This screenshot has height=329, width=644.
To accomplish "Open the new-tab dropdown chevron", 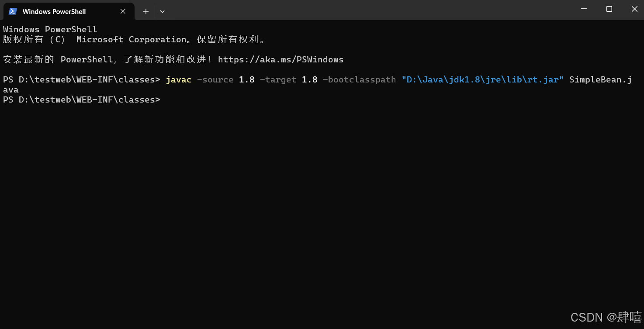I will tap(162, 11).
